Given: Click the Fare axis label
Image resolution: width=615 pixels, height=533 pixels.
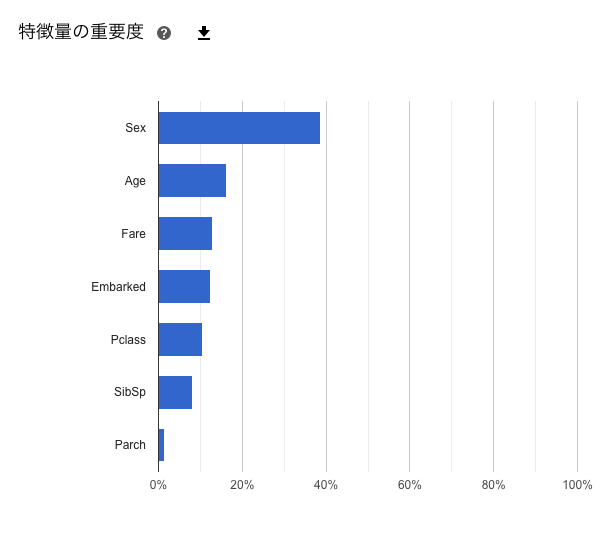Looking at the screenshot, I should coord(133,234).
